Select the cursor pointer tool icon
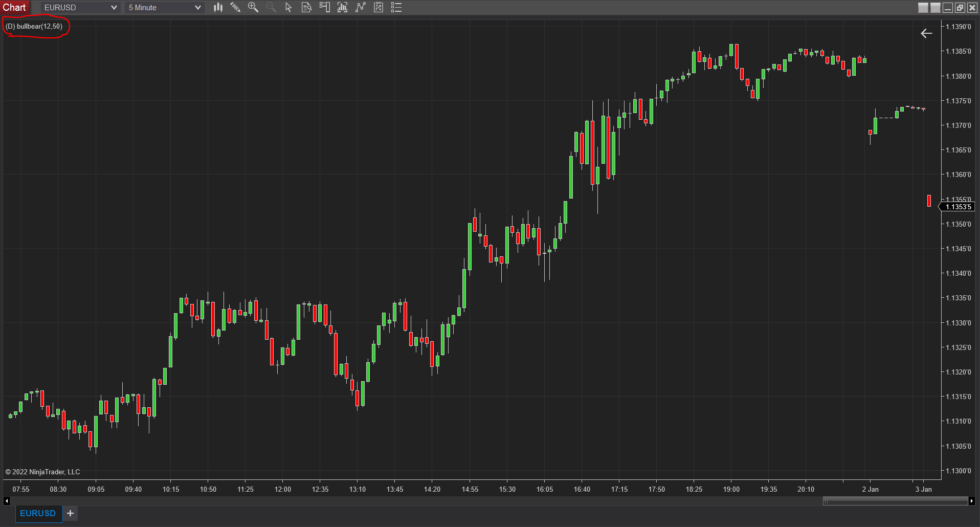Viewport: 980px width, 527px height. pos(288,7)
